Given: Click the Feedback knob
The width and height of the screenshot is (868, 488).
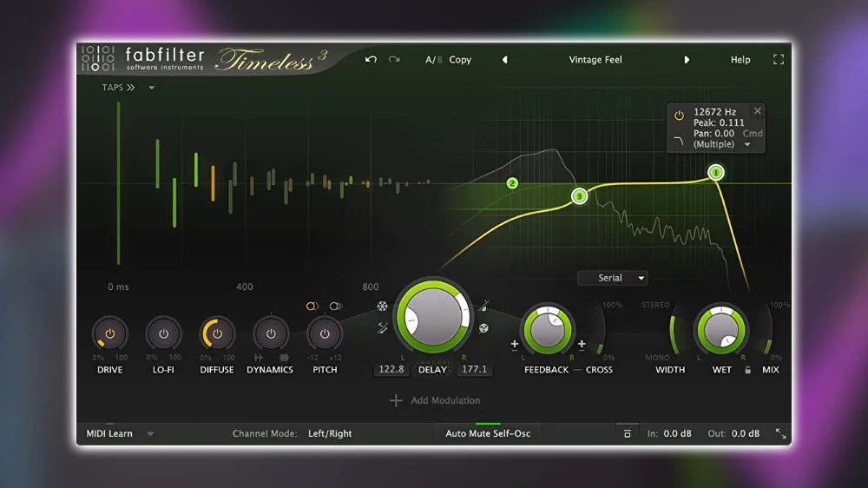Looking at the screenshot, I should pyautogui.click(x=547, y=330).
